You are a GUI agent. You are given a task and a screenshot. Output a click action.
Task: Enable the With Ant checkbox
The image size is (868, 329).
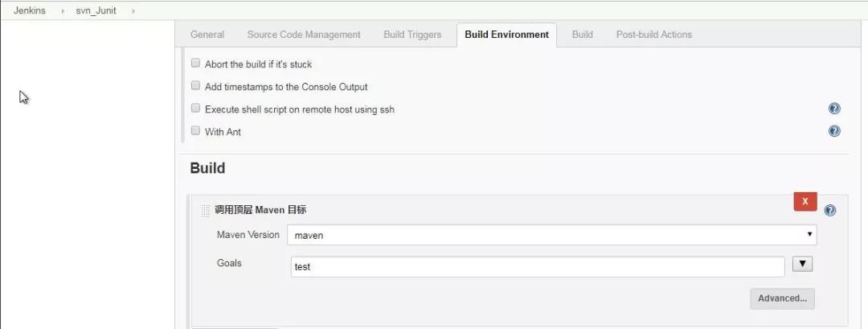[195, 130]
